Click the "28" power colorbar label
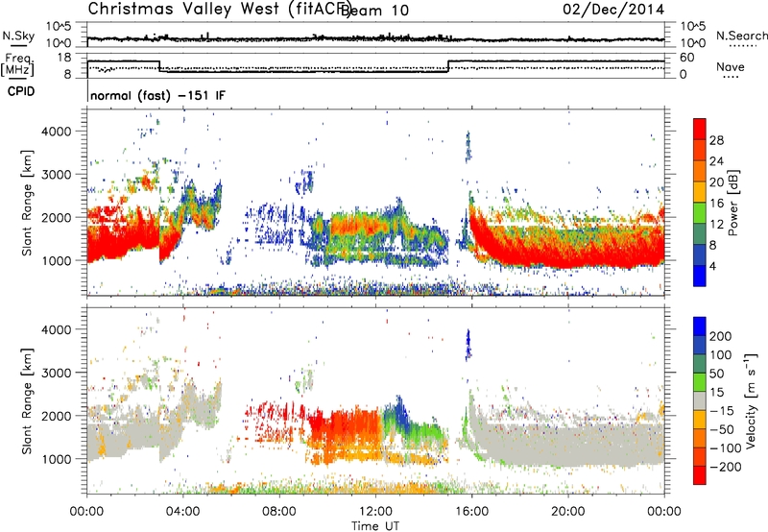This screenshot has height=532, width=768. [716, 140]
